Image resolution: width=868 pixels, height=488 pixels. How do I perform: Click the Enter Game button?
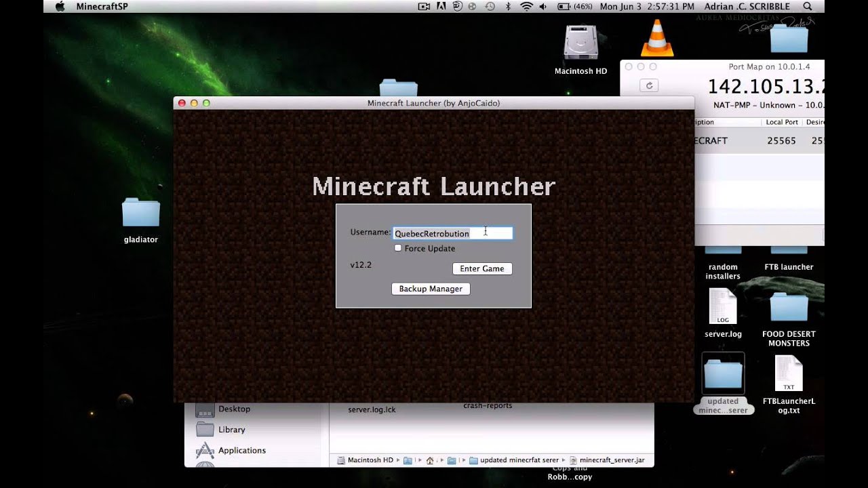482,268
